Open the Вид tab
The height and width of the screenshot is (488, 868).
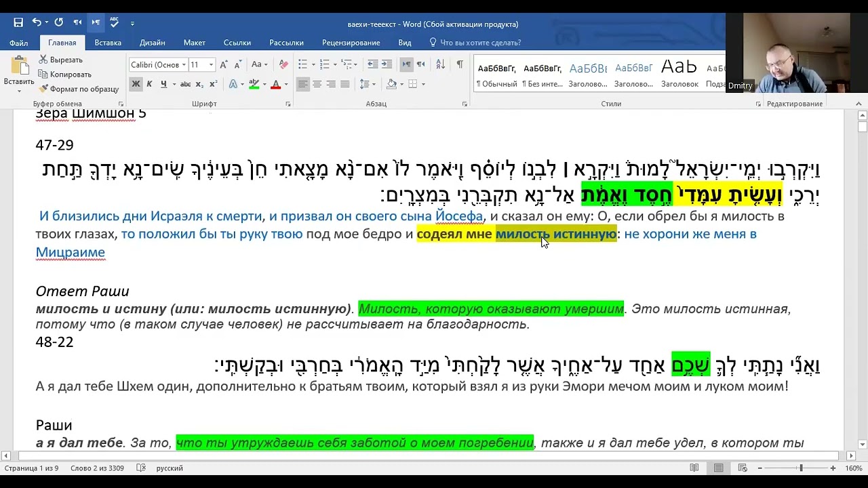coord(405,43)
